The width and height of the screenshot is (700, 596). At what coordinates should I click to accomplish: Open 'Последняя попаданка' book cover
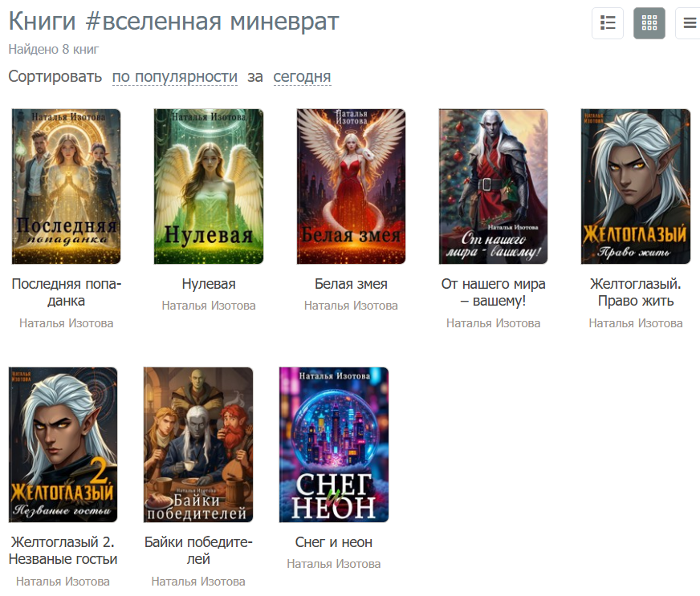(66, 186)
